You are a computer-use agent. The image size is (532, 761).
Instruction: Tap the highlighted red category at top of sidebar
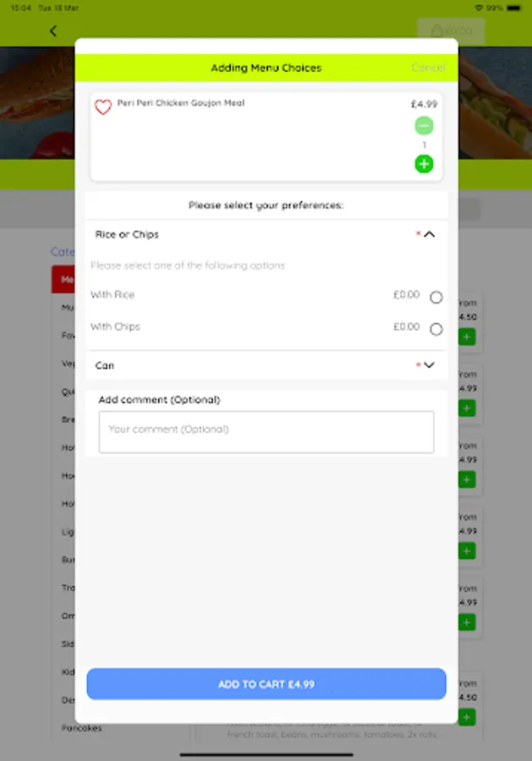tap(65, 279)
